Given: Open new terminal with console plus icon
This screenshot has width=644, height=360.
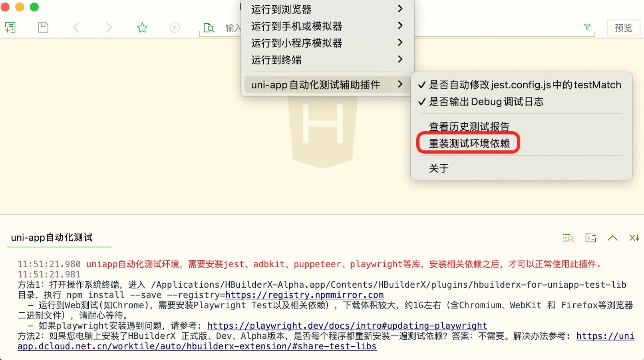Looking at the screenshot, I should [590, 238].
